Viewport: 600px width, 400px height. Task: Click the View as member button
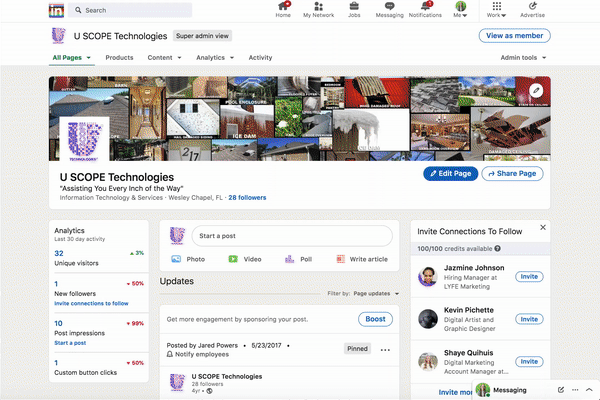[x=514, y=36]
